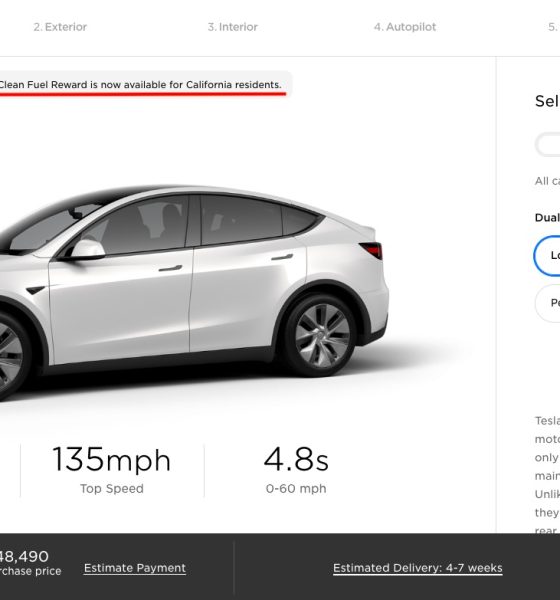Open step 5 at the edge of the navigation
The width and height of the screenshot is (560, 600).
point(553,27)
